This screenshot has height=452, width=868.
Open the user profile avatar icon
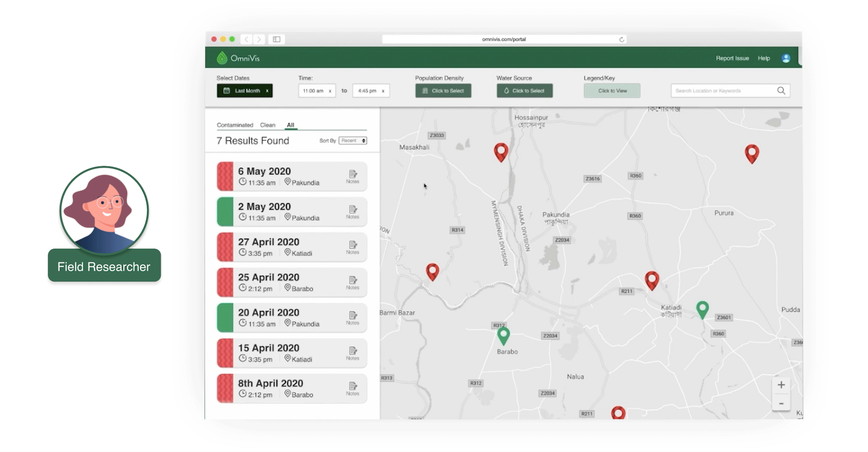tap(786, 58)
